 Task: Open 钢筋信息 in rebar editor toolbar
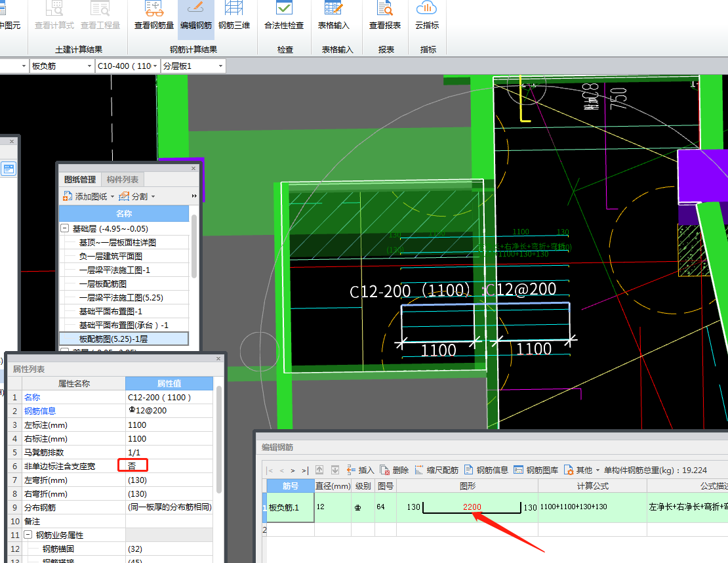(486, 470)
